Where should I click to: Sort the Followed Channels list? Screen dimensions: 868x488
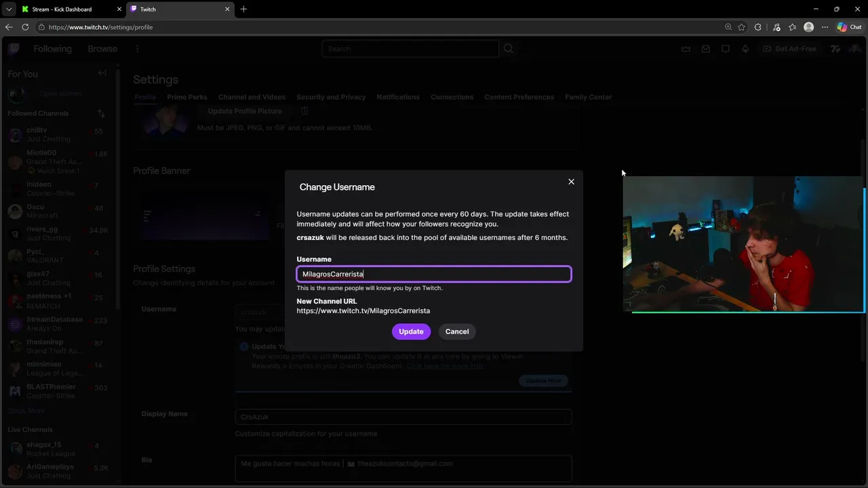(101, 113)
